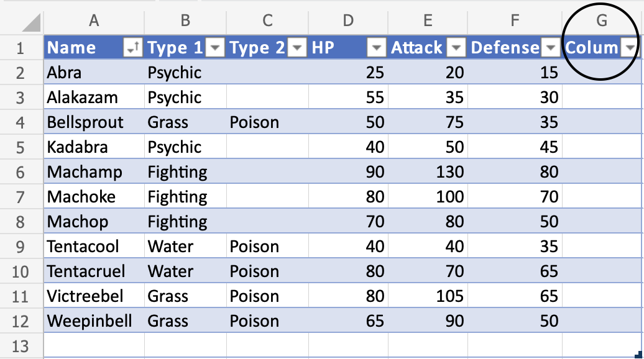This screenshot has height=359, width=644.
Task: Open the Type 1 filter dropdown
Action: pos(216,48)
